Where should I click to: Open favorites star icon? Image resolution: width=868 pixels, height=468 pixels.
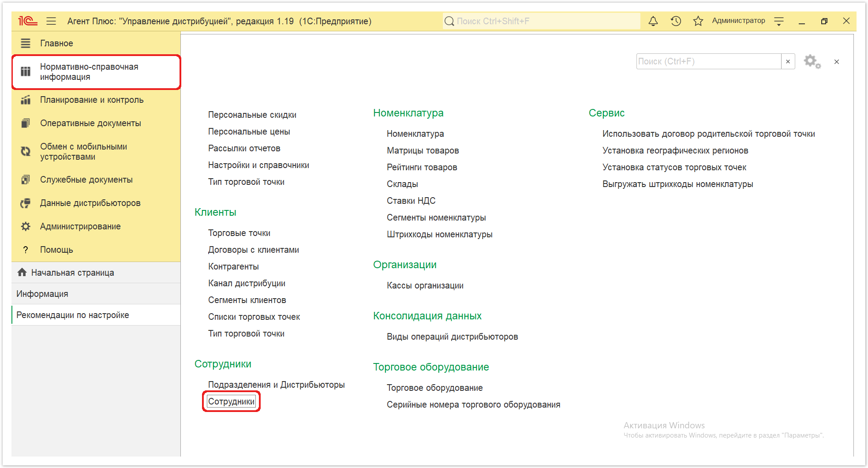(698, 21)
